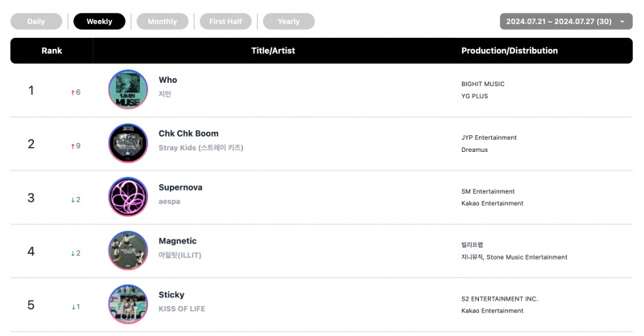Open the Supernova song title link

click(180, 187)
